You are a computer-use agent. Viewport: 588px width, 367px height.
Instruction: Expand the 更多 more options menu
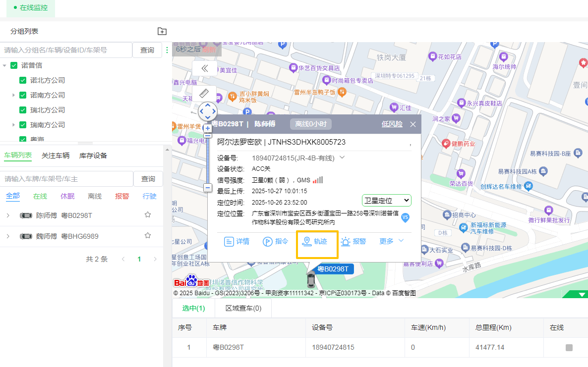coord(392,241)
